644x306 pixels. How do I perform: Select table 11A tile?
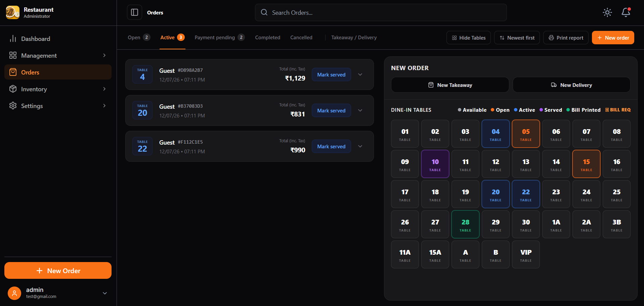pyautogui.click(x=405, y=254)
